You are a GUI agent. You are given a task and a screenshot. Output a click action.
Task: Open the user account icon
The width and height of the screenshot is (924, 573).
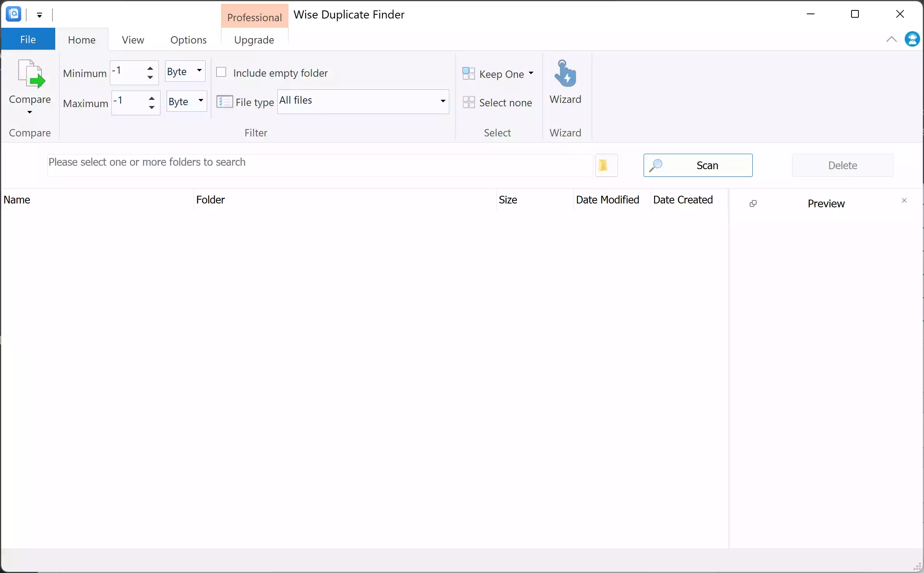(x=912, y=39)
